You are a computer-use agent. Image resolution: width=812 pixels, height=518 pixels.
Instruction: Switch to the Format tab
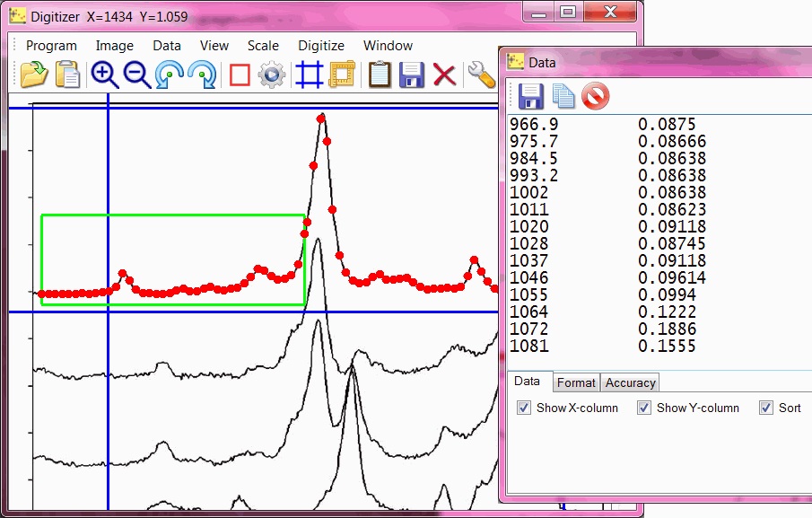(576, 382)
